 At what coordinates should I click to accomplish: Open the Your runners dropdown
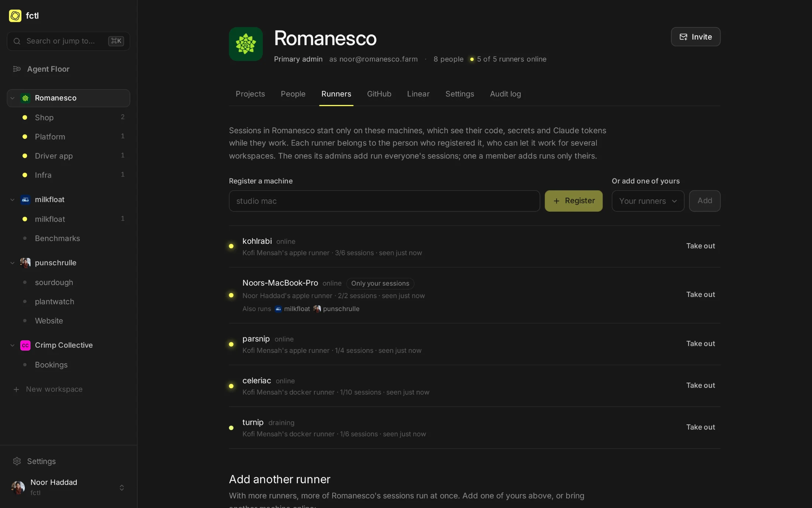(x=648, y=201)
